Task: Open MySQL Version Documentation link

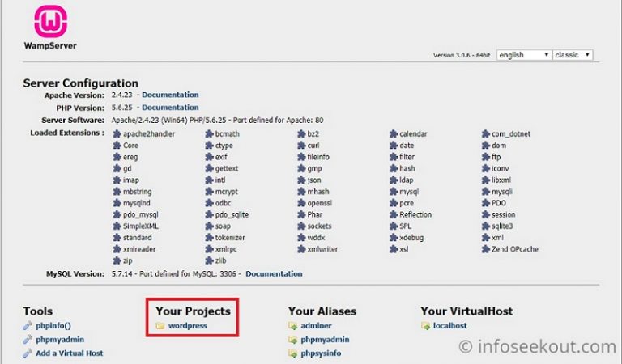Action: click(274, 273)
